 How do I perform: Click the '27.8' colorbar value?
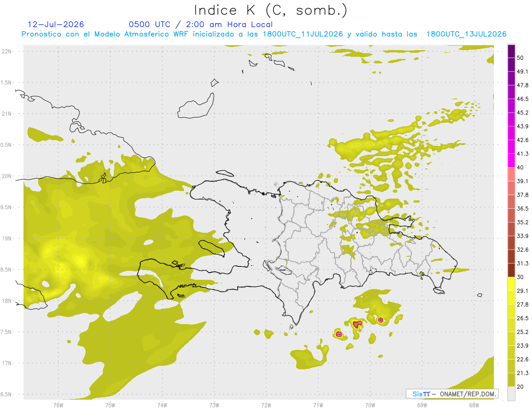tap(523, 305)
